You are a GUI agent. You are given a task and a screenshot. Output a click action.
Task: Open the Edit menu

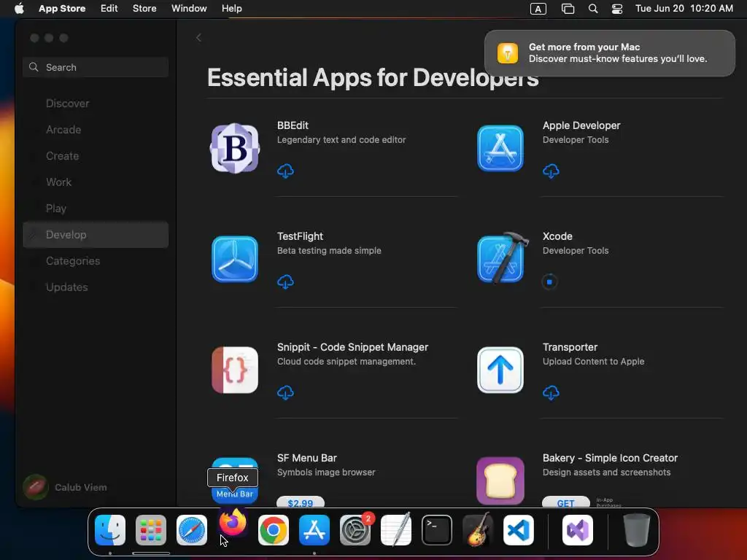click(x=109, y=9)
